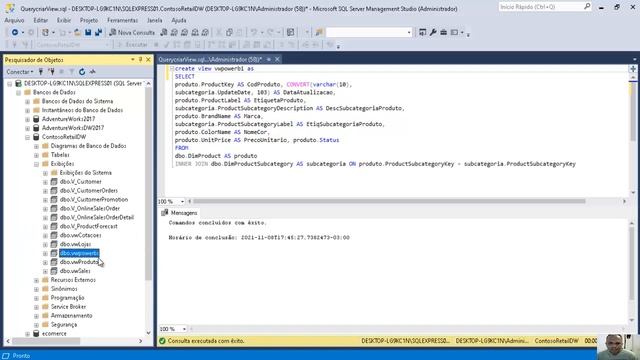Viewport: 640px width, 360px height.
Task: Select the Sinônimos folder
Action: 64,289
